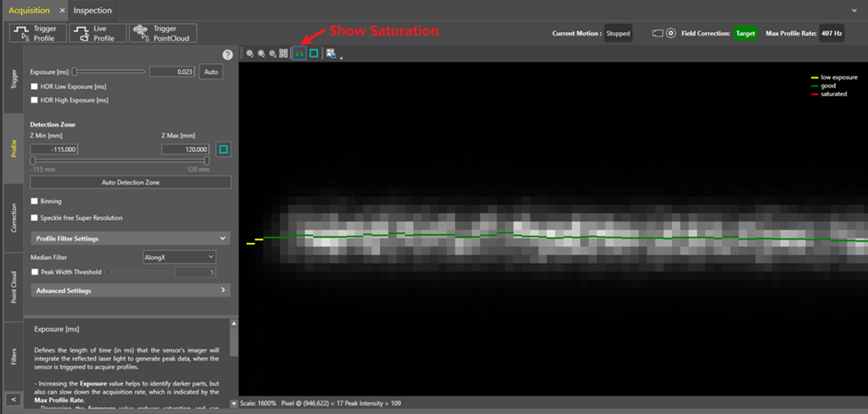Screen dimensions: 868x414
Task: Click the Auto exposure button
Action: 211,71
